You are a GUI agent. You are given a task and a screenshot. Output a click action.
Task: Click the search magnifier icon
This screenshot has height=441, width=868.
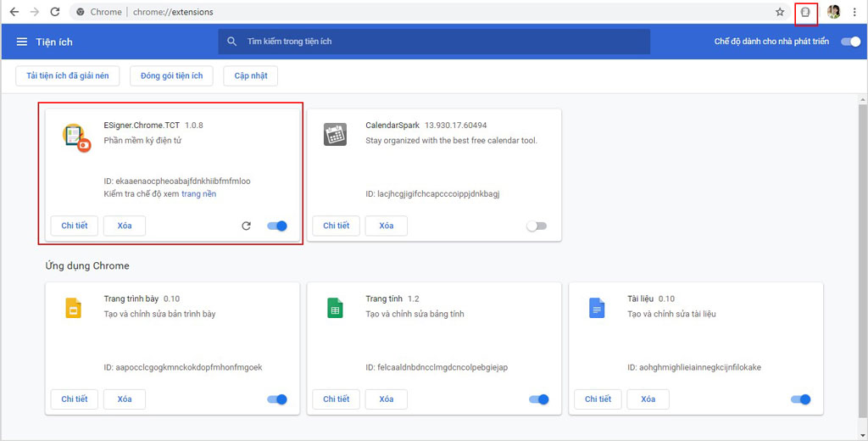[x=232, y=42]
